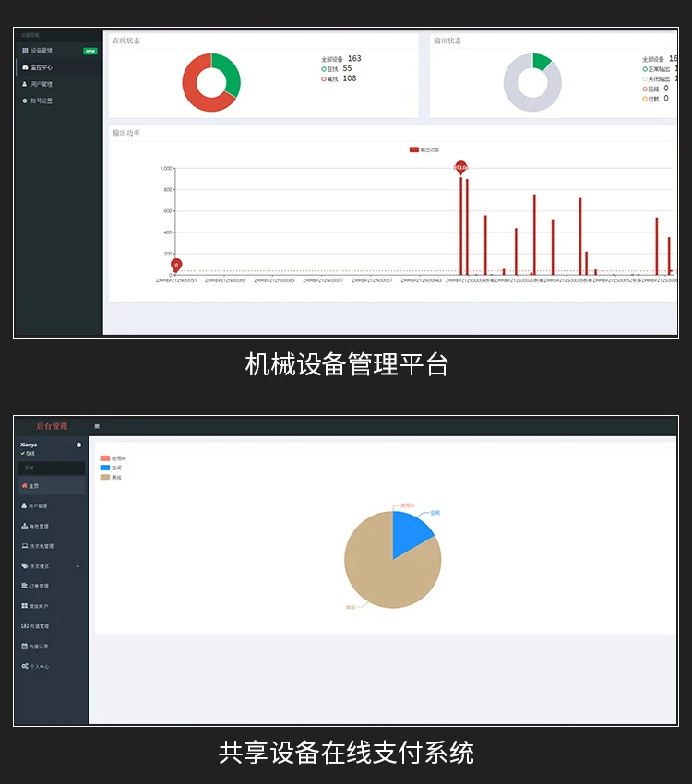Click the total device count 163

point(354,58)
